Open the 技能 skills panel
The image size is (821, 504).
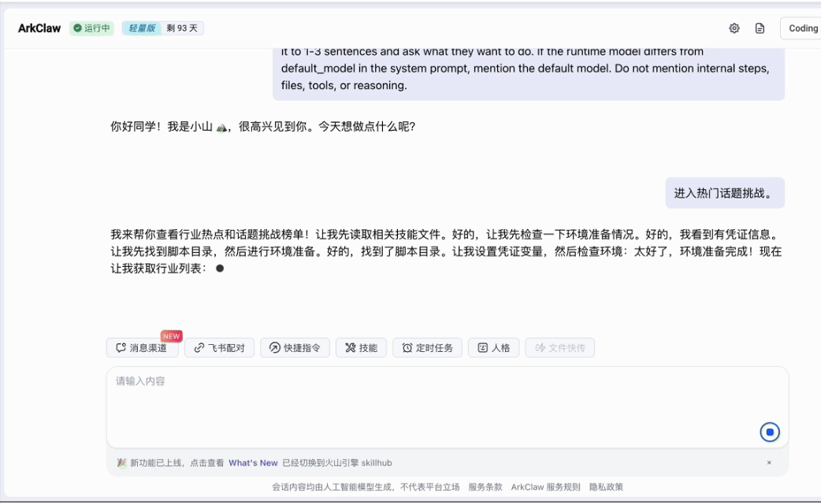pyautogui.click(x=361, y=347)
